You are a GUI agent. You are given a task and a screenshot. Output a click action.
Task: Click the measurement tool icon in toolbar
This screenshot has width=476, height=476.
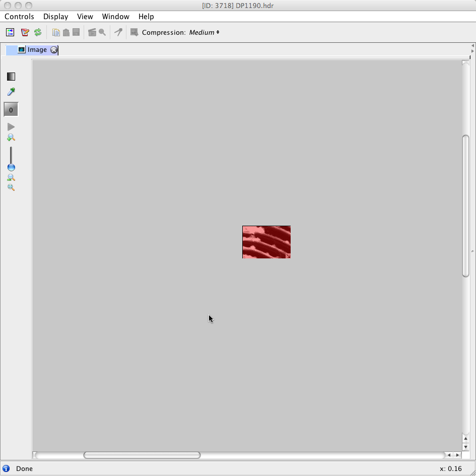click(118, 32)
